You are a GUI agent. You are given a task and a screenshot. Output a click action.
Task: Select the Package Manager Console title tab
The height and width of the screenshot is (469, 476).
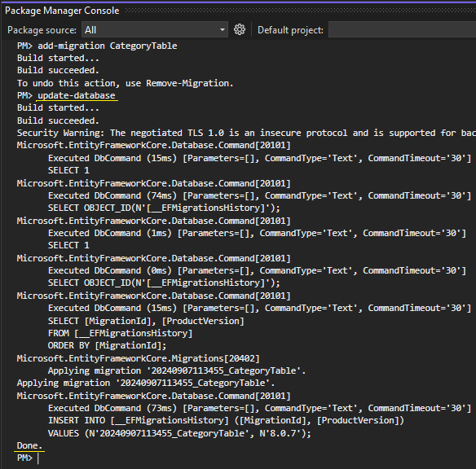coord(62,11)
